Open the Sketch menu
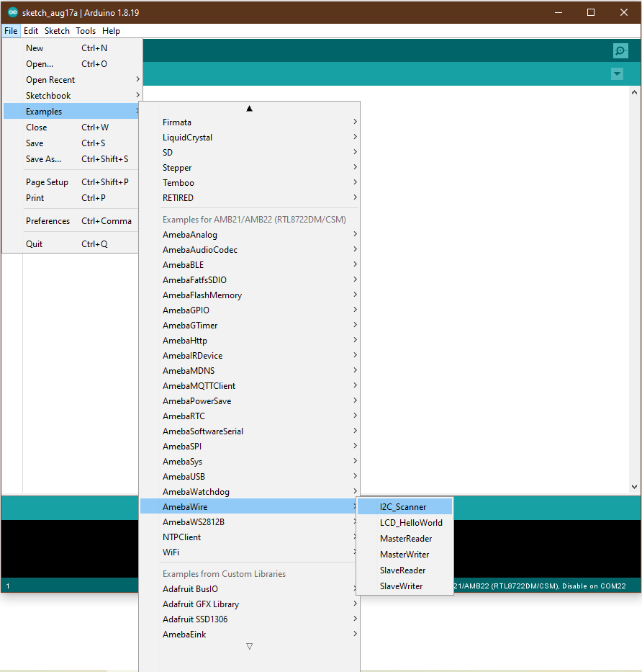Image resolution: width=642 pixels, height=672 pixels. click(x=57, y=31)
